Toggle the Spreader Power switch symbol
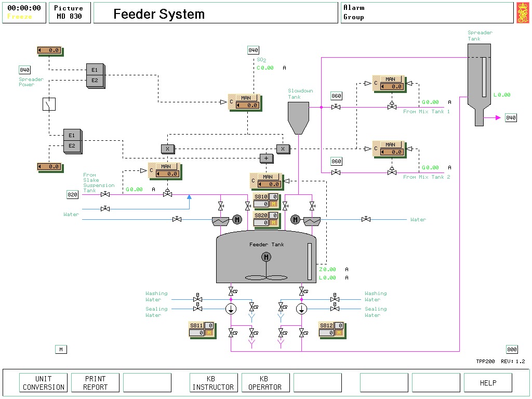This screenshot has height=399, width=532. pos(49,104)
